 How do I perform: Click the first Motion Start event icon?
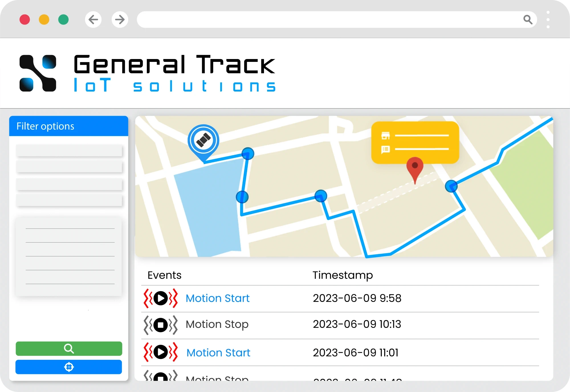coord(161,298)
